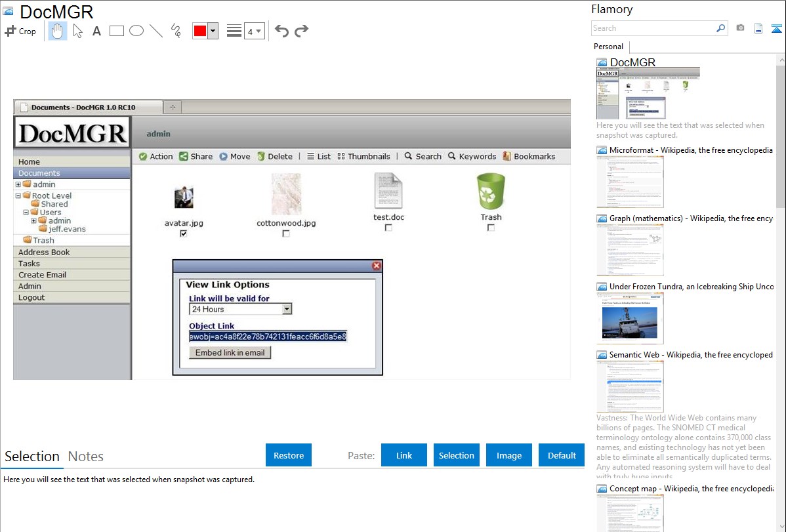Open the line width dropdown showing 4
Viewport: 786px width, 532px height.
(254, 31)
